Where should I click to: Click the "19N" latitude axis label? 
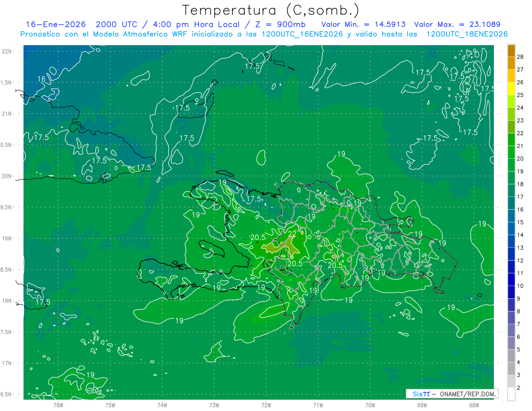pos(7,239)
